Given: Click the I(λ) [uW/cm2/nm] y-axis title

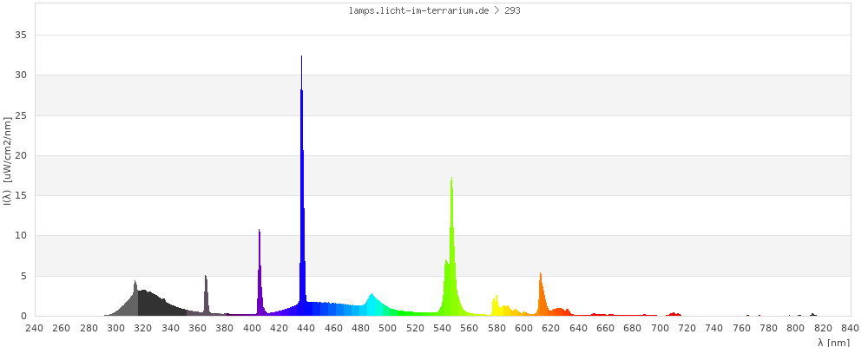Looking at the screenshot, I should coord(7,162).
